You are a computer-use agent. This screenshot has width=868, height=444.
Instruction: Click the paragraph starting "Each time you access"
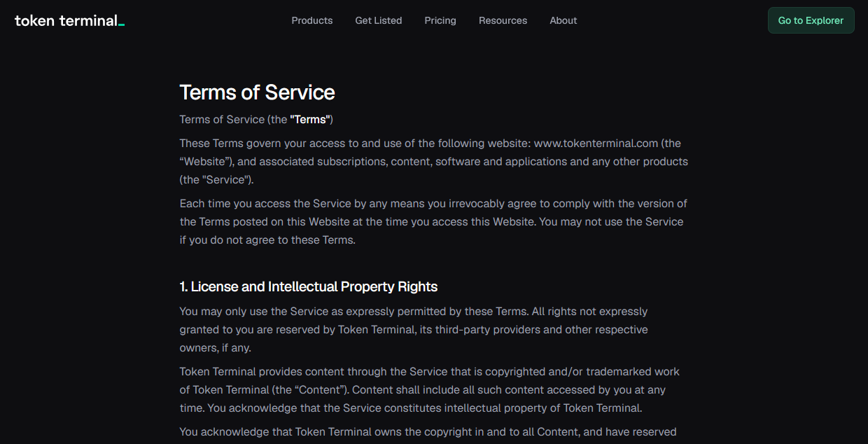433,222
